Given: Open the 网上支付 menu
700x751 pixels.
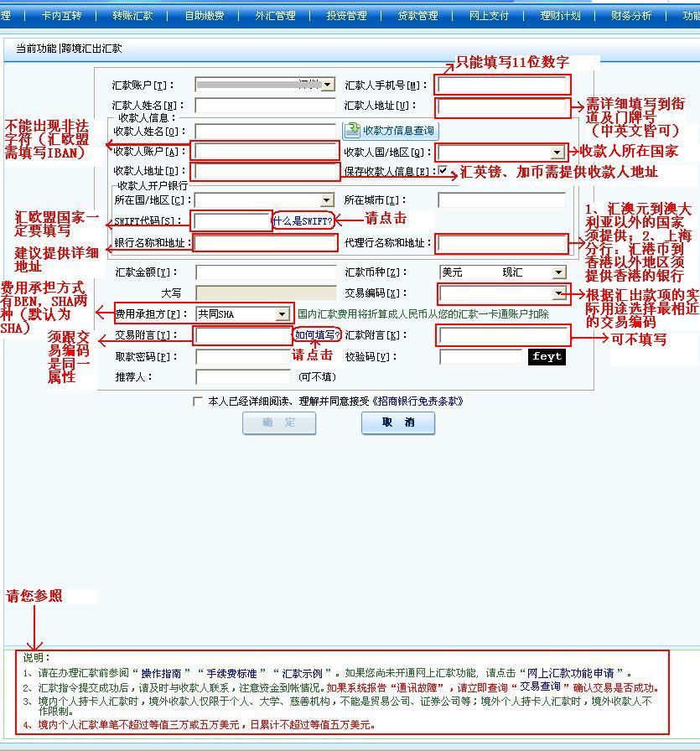Looking at the screenshot, I should click(489, 16).
